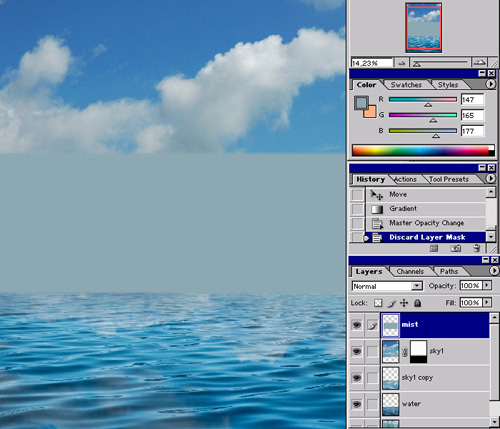Open the Fill percentage slider arrow

click(x=487, y=302)
